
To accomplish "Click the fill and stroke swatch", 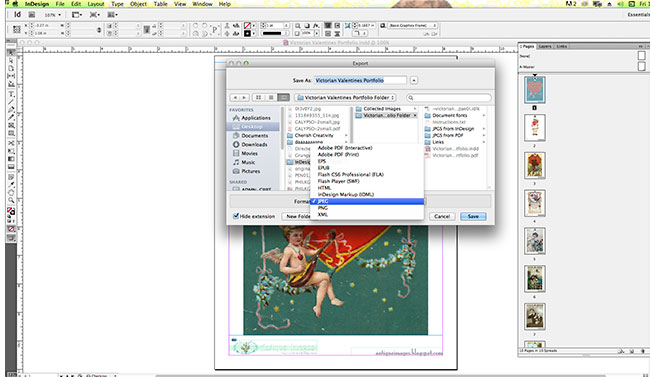I will pyautogui.click(x=11, y=212).
